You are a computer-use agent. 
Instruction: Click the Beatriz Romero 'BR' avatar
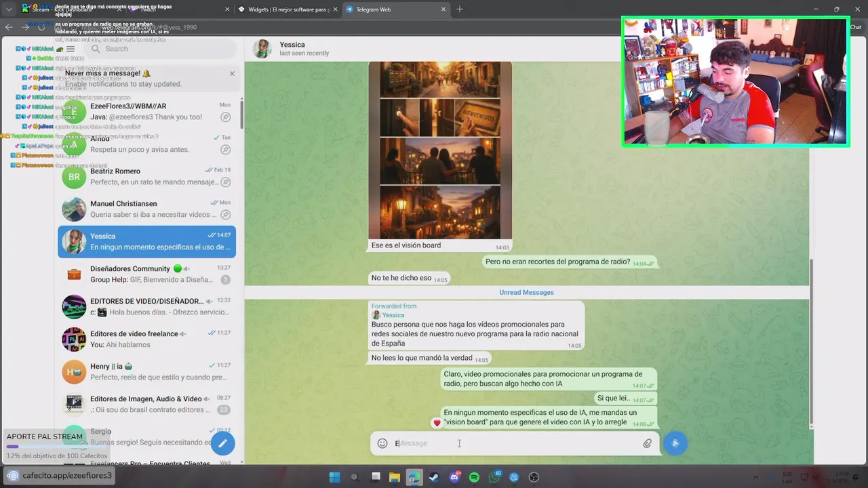tap(74, 176)
